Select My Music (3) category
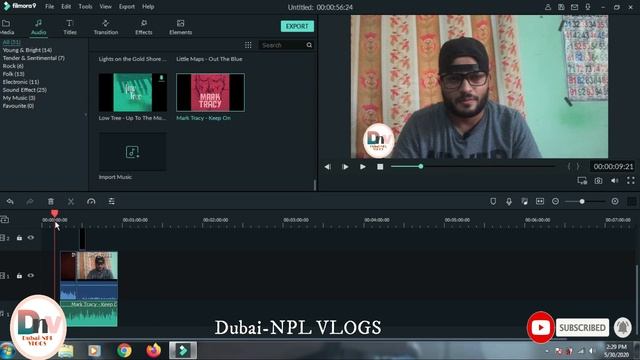This screenshot has height=360, width=640. (x=19, y=98)
